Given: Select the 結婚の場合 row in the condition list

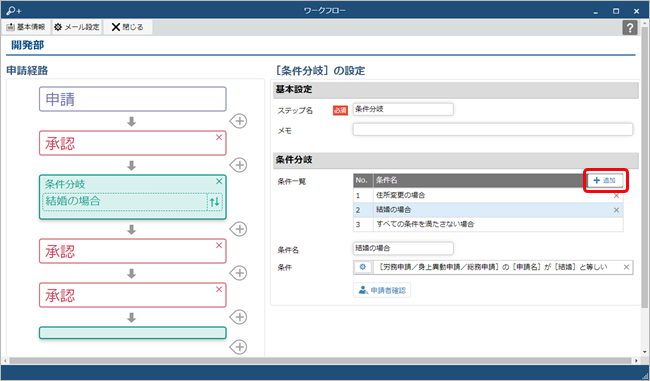Looking at the screenshot, I should [488, 210].
